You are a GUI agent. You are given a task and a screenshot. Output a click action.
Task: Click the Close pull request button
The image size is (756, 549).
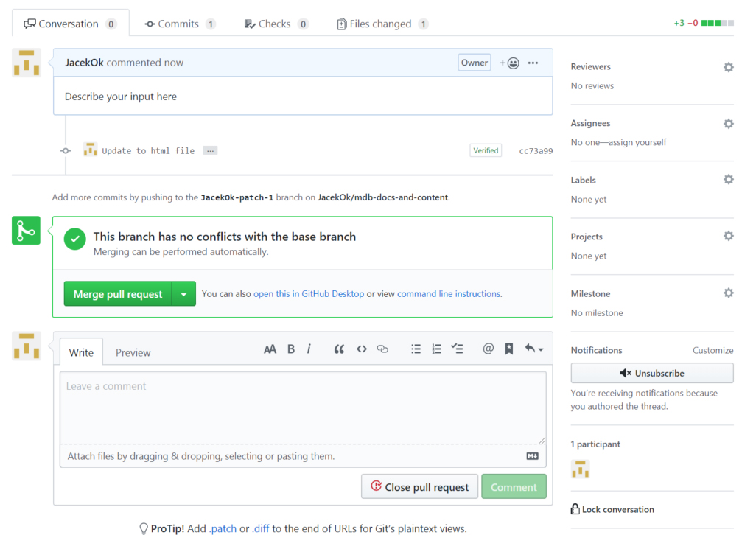419,487
